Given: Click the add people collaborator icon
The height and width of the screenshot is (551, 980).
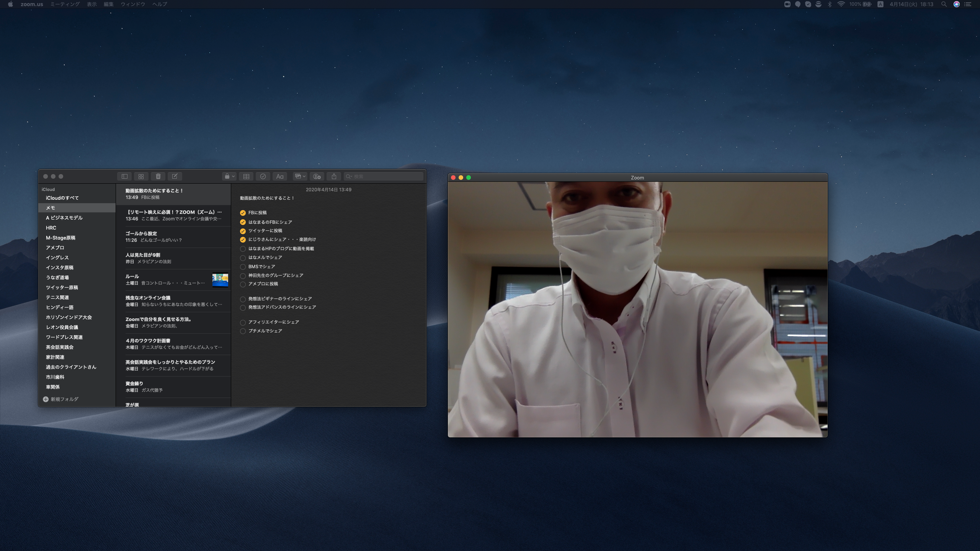Looking at the screenshot, I should click(317, 176).
